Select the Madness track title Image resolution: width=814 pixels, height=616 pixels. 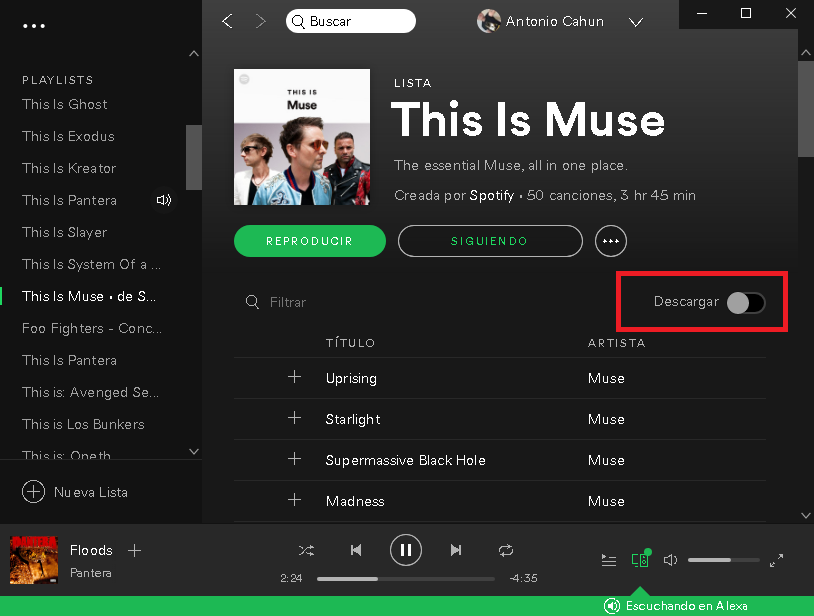tap(355, 501)
